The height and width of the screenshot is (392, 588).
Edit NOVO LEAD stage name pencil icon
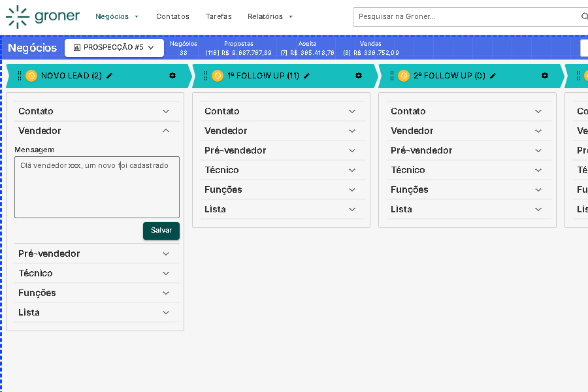(x=110, y=76)
